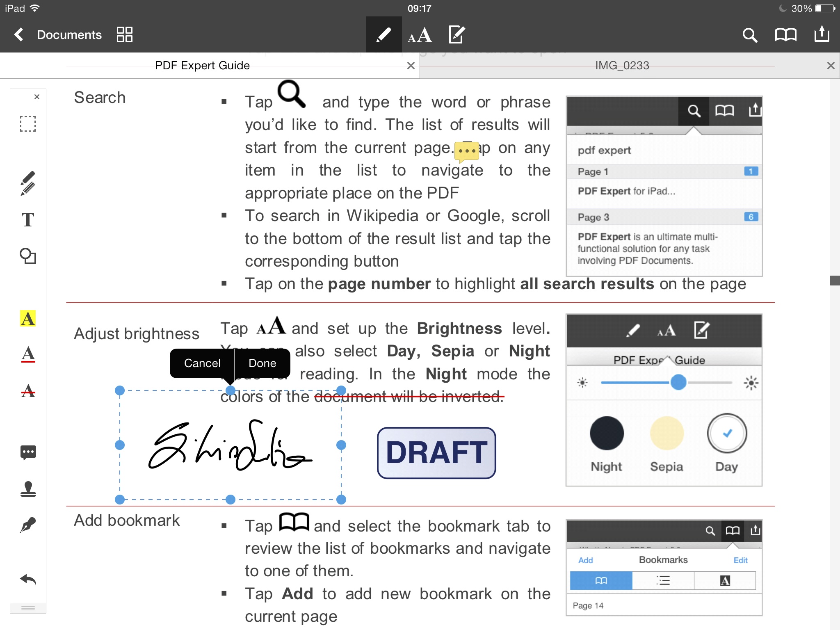Screen dimensions: 840x630
Task: Tap the signature's top-left resize handle
Action: pos(120,390)
